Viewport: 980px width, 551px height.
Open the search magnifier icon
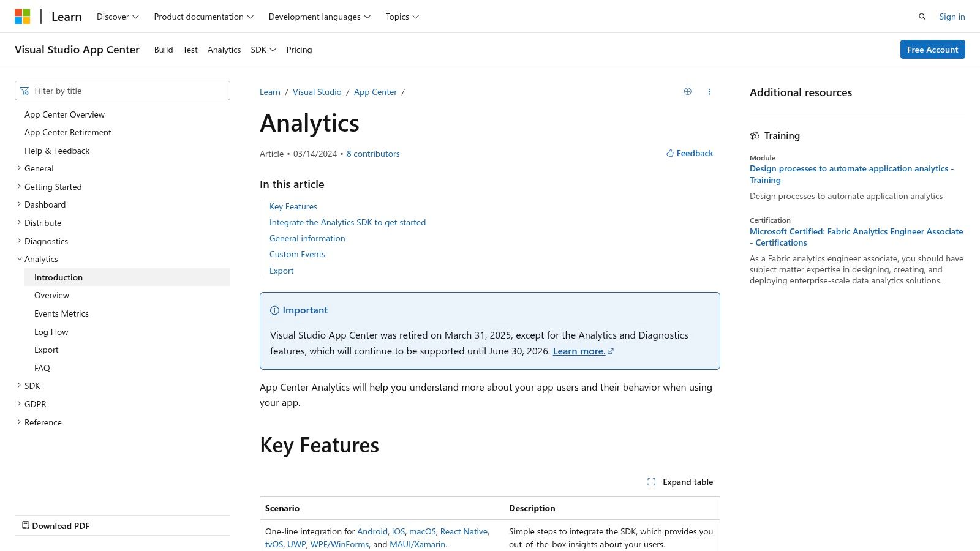[x=922, y=17]
